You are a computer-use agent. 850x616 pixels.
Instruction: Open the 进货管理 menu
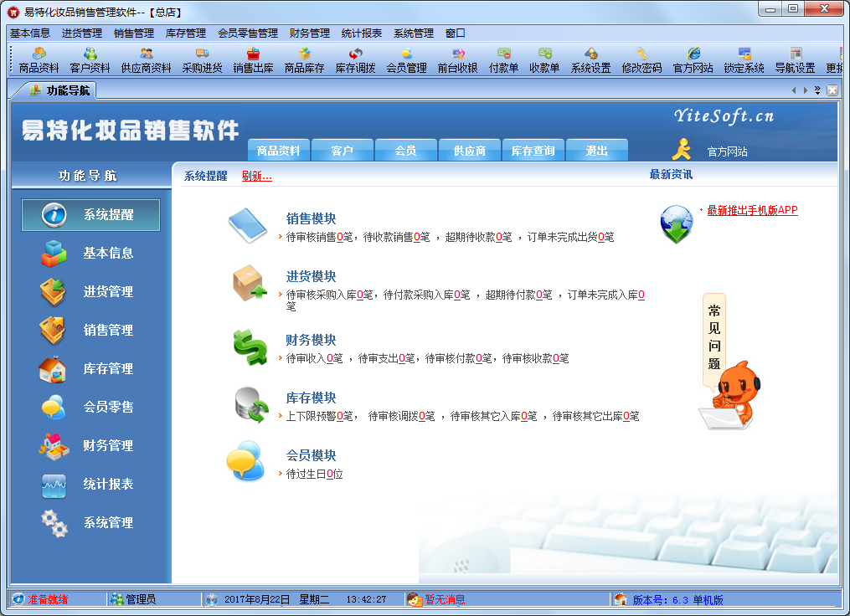[x=82, y=33]
